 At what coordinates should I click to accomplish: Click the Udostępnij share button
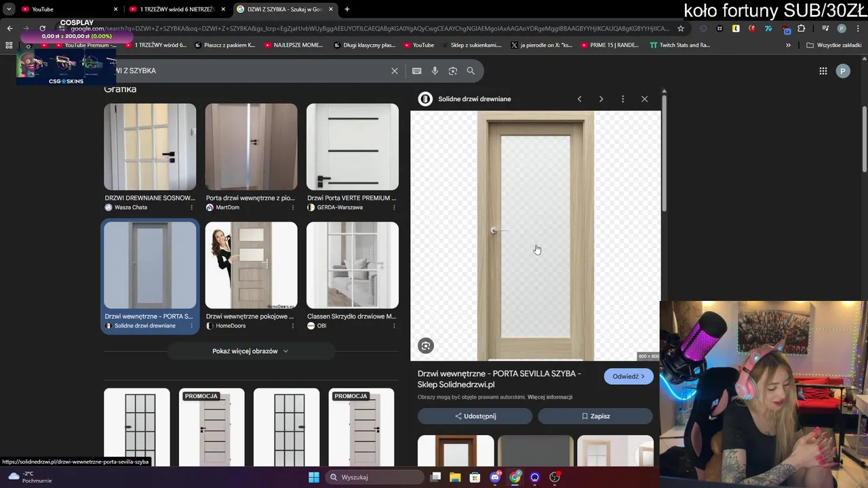[475, 416]
